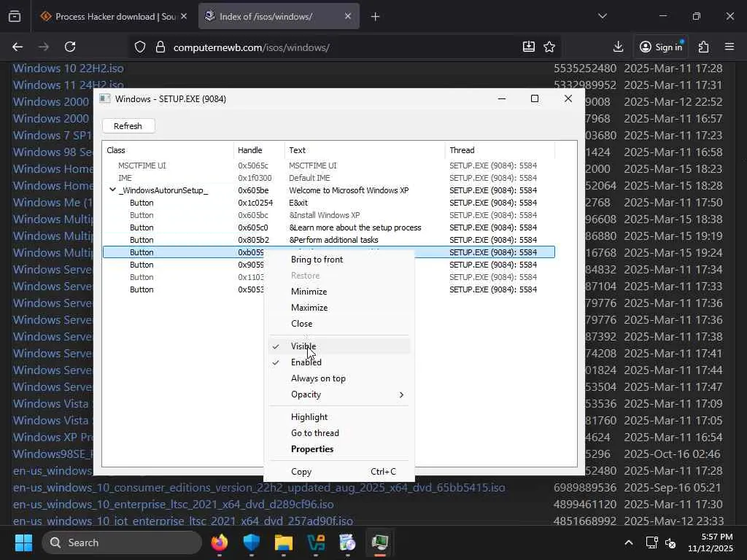747x560 pixels.
Task: Toggle Always on top in context menu
Action: click(340, 378)
